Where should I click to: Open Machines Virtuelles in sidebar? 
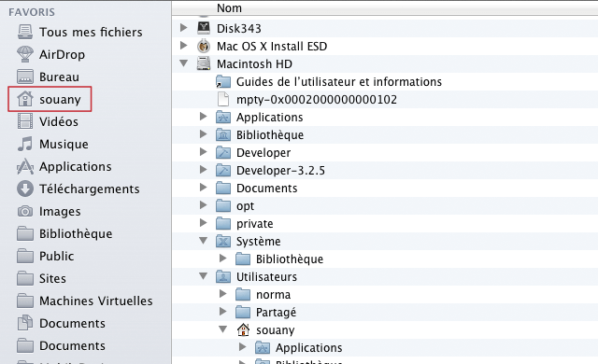[x=85, y=301]
